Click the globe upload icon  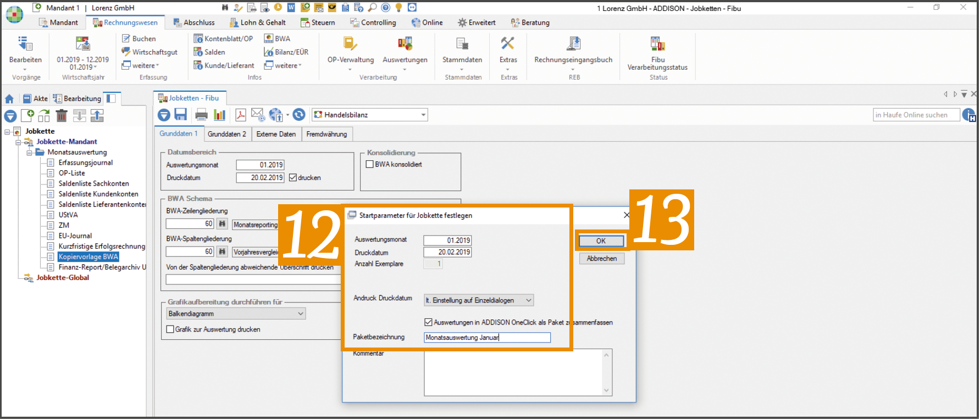tap(276, 115)
